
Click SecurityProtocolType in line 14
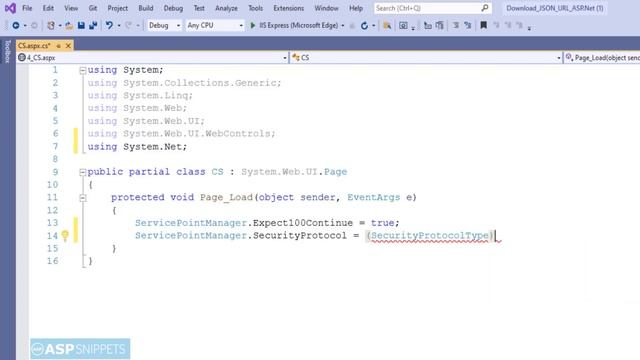click(430, 236)
